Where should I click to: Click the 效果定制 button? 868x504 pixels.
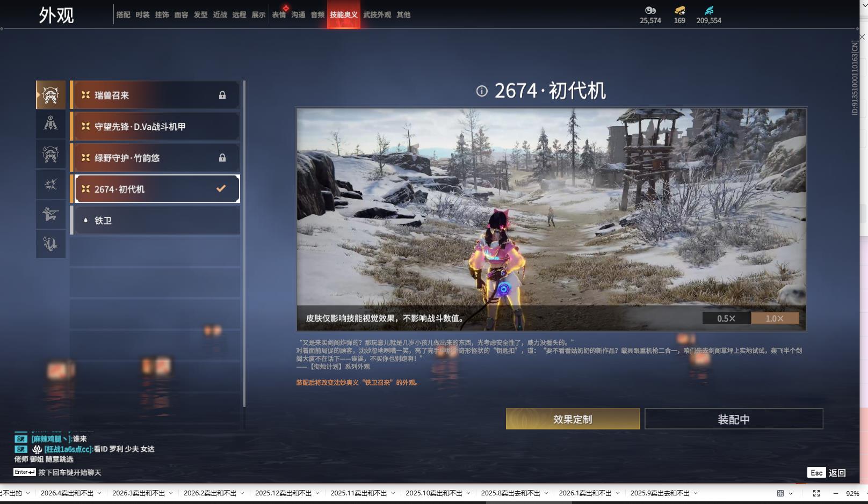click(x=573, y=419)
